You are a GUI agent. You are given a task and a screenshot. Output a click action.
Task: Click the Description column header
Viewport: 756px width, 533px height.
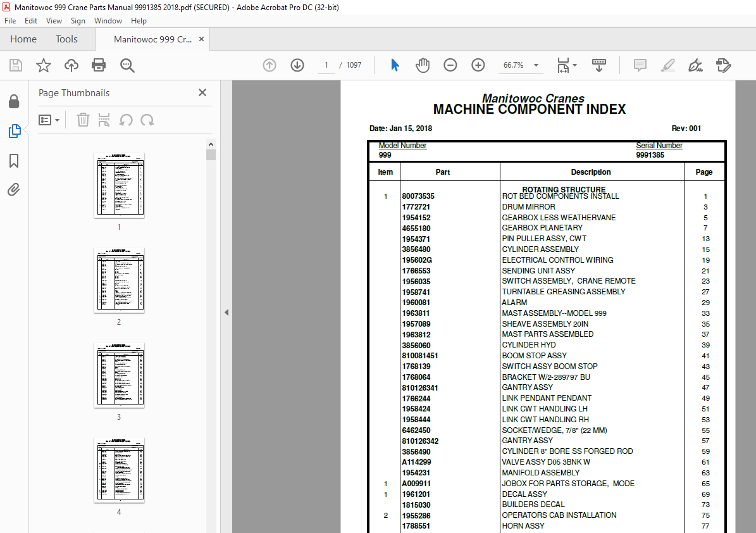point(591,172)
